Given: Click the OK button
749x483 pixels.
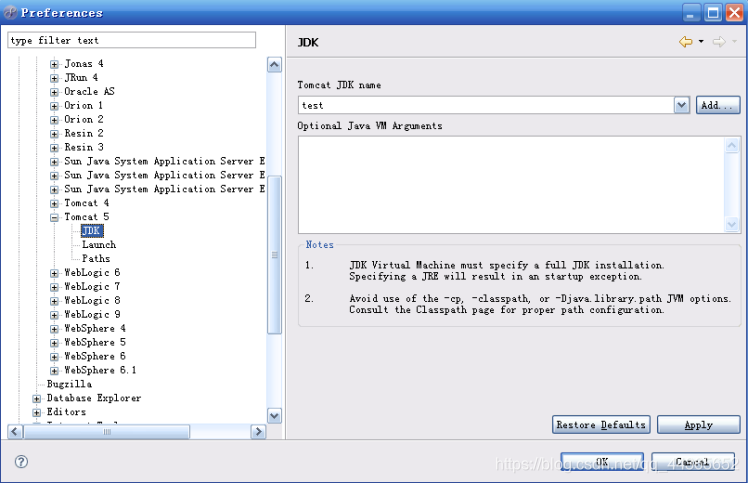Looking at the screenshot, I should 602,462.
